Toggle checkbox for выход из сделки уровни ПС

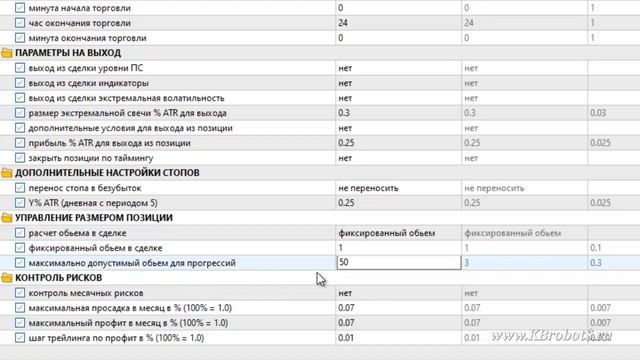pyautogui.click(x=20, y=68)
